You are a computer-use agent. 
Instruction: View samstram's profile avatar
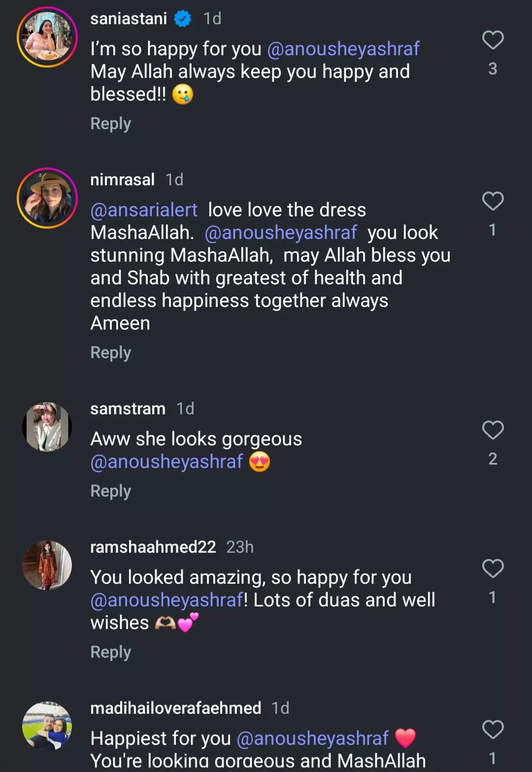(47, 427)
